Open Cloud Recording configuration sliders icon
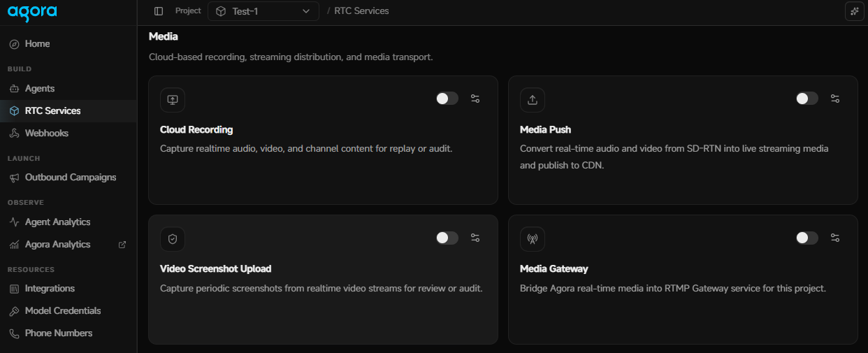The width and height of the screenshot is (868, 353). point(475,99)
